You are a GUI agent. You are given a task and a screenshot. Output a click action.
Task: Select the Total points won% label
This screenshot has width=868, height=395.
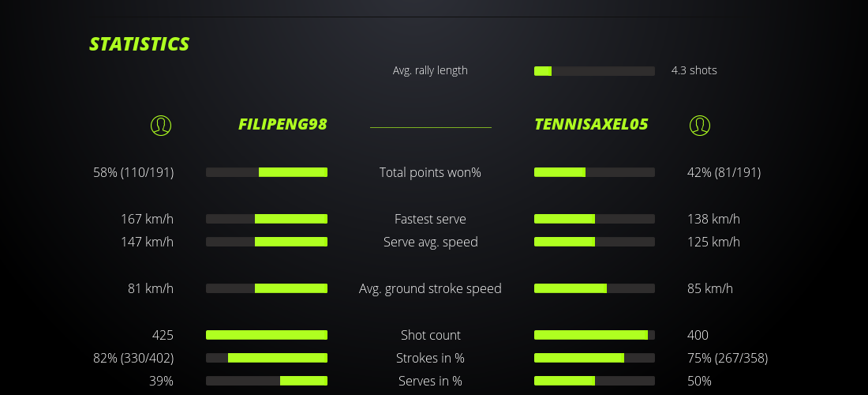430,172
